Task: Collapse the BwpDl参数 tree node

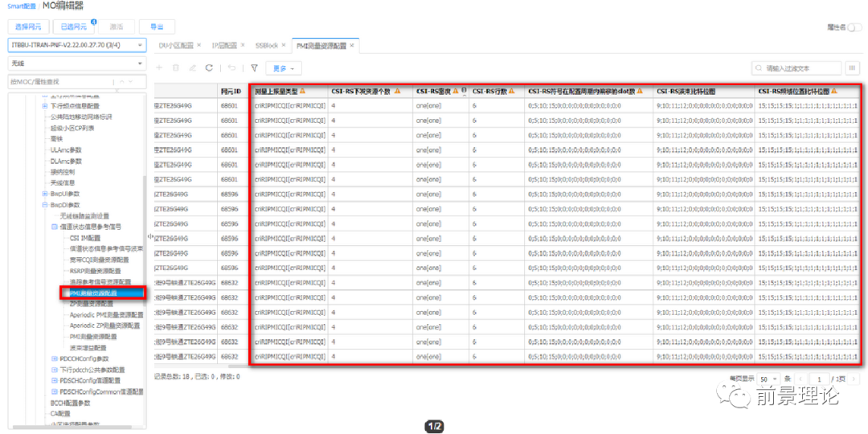Action: click(x=44, y=205)
